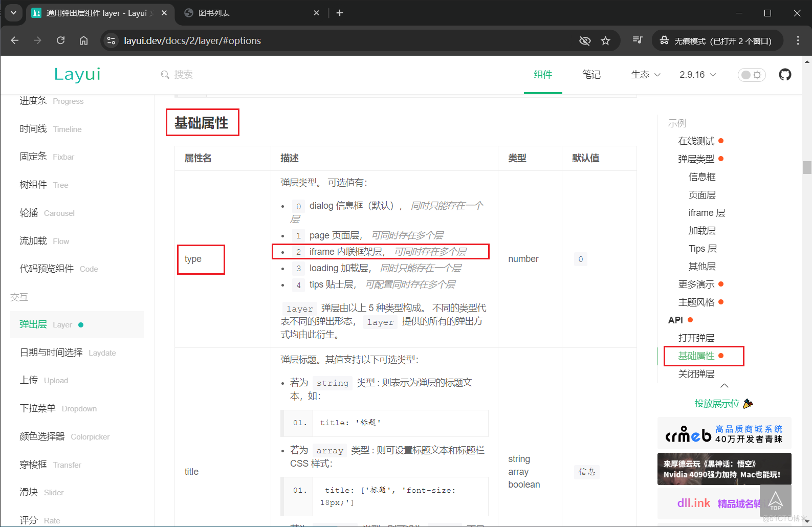Open 评分 Rate in sidebar

click(40, 520)
